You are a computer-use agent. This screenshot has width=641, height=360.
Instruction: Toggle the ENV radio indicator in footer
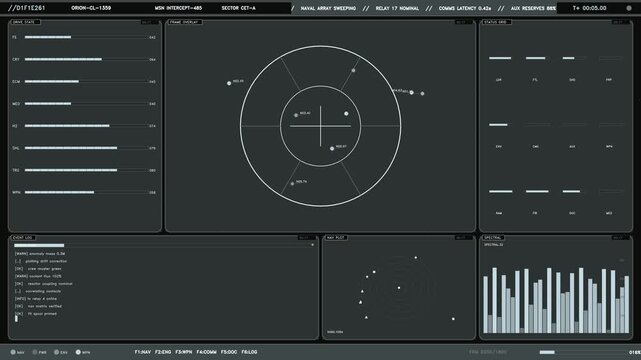point(56,352)
